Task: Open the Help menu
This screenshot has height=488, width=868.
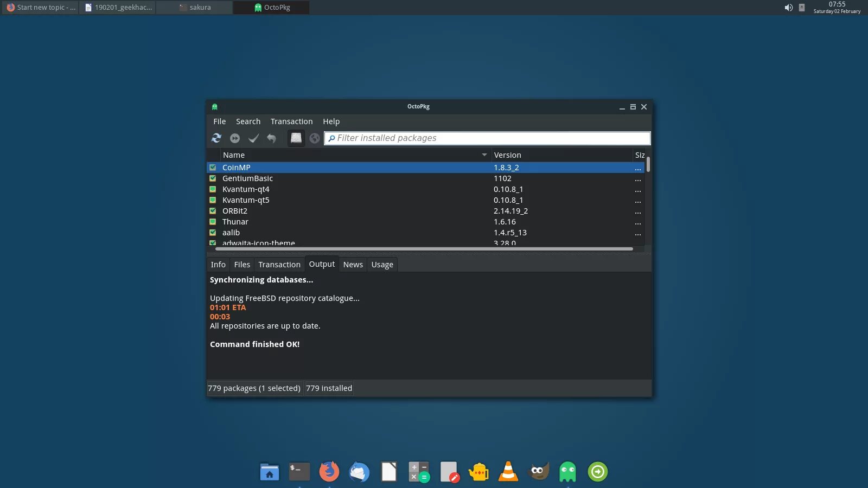Action: [331, 121]
